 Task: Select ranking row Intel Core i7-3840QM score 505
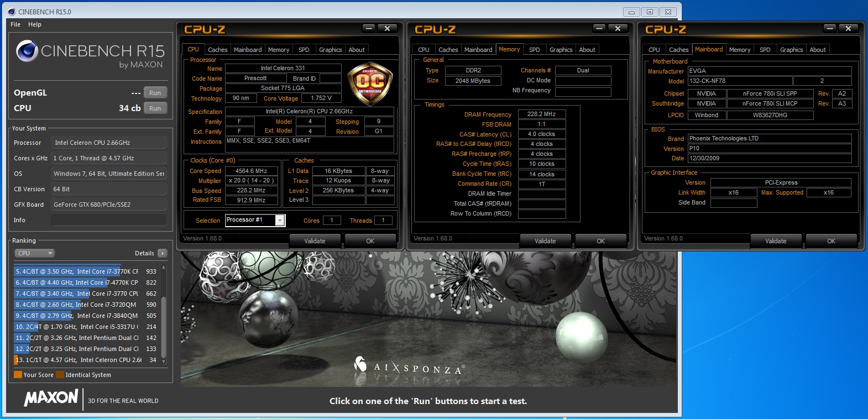86,316
